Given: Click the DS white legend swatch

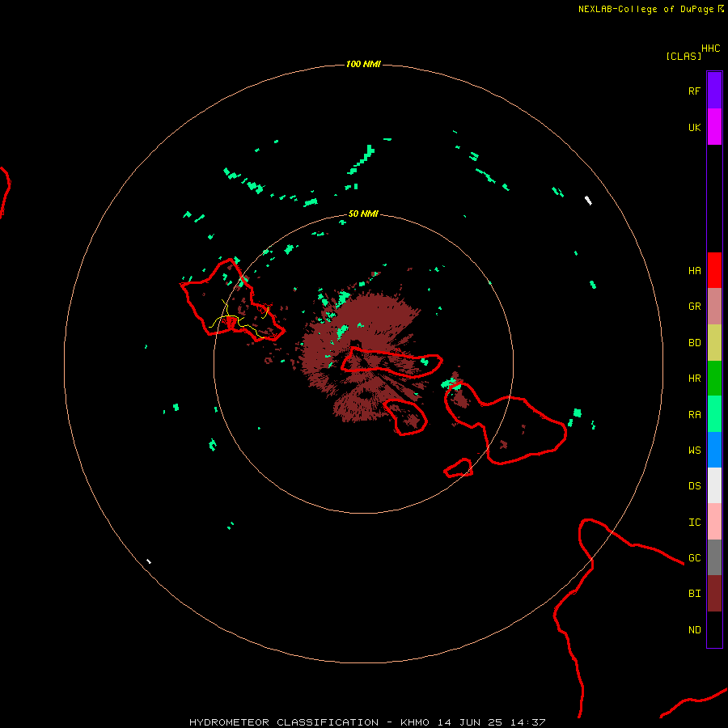Looking at the screenshot, I should coord(714,485).
